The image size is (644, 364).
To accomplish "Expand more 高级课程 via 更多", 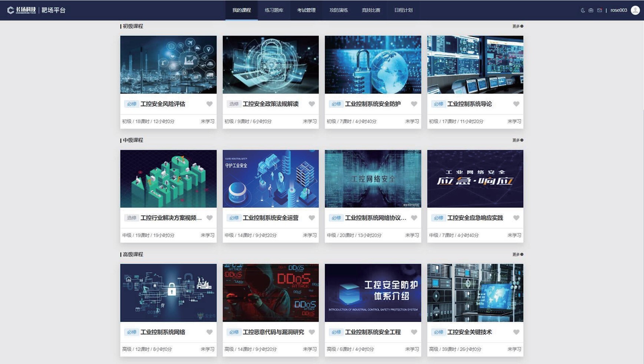I will click(518, 255).
